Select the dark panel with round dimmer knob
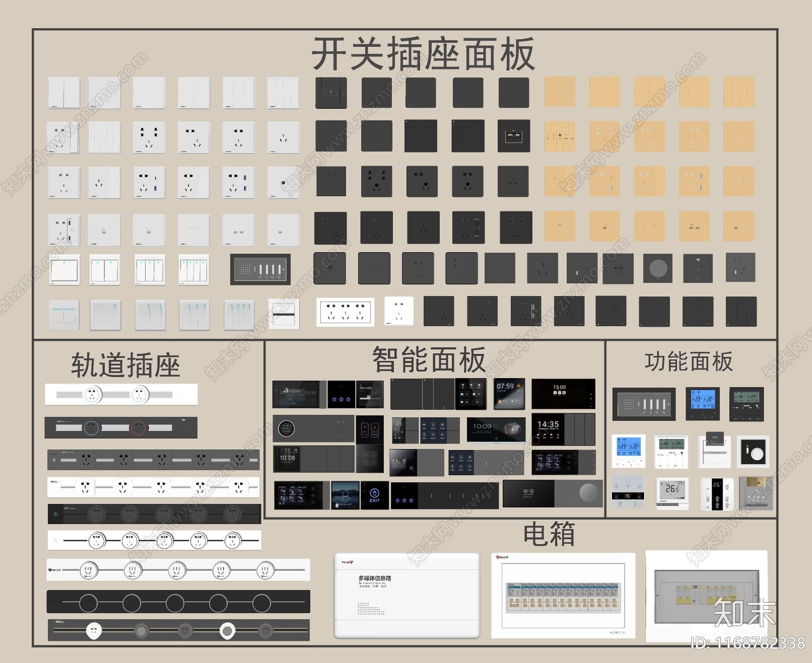Screen dimensions: 812x663 click(658, 268)
